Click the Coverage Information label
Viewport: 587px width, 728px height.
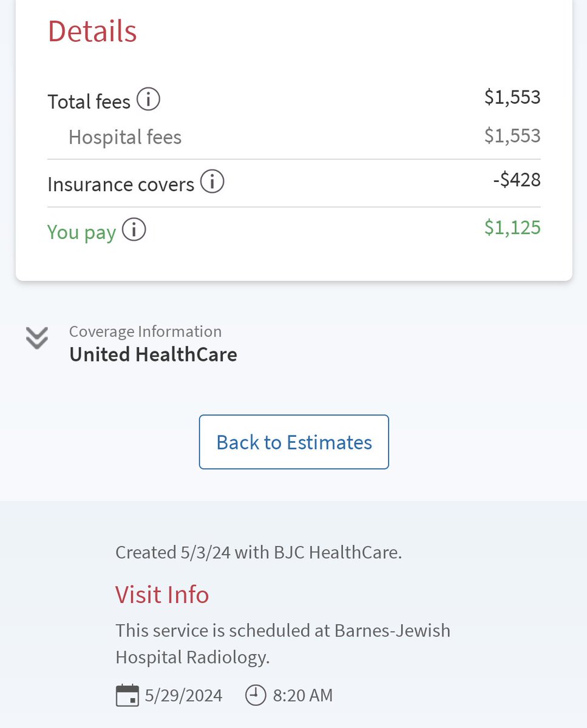(145, 332)
